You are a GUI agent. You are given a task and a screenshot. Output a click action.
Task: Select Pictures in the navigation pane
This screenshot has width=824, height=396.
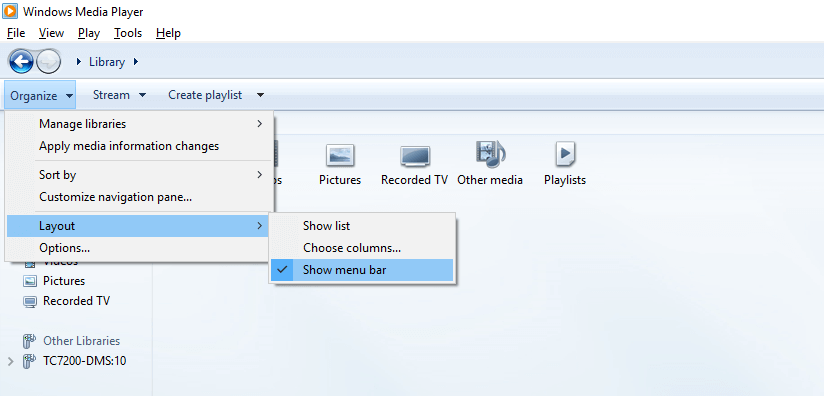64,281
